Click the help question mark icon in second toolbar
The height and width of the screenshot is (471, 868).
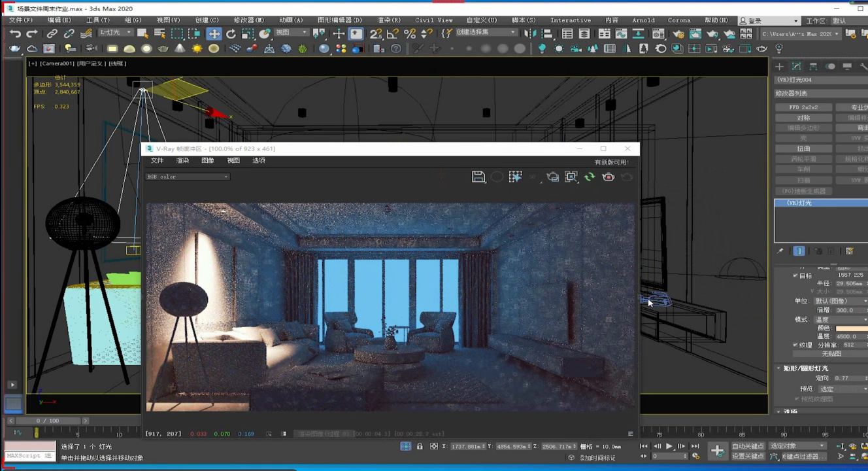tap(395, 48)
